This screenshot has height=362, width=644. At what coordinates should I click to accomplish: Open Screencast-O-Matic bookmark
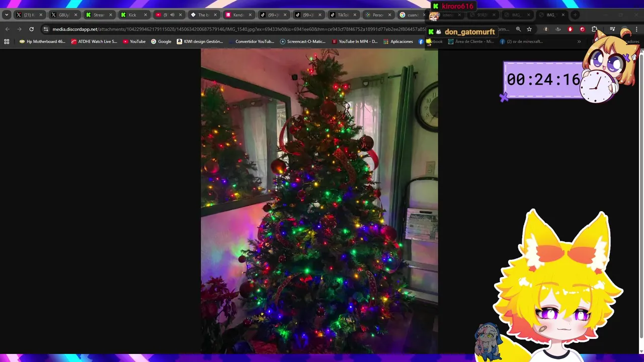(303, 42)
